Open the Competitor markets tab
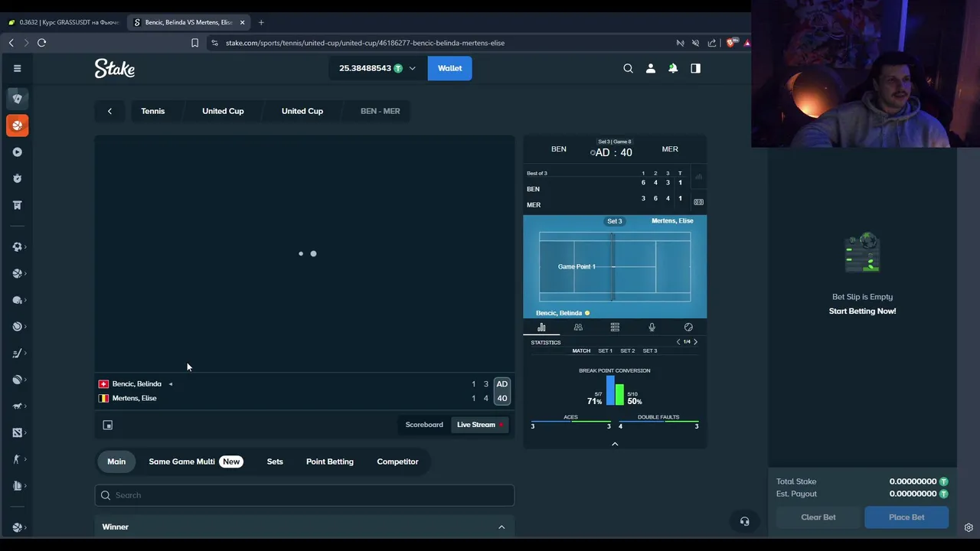This screenshot has height=551, width=980. tap(397, 461)
